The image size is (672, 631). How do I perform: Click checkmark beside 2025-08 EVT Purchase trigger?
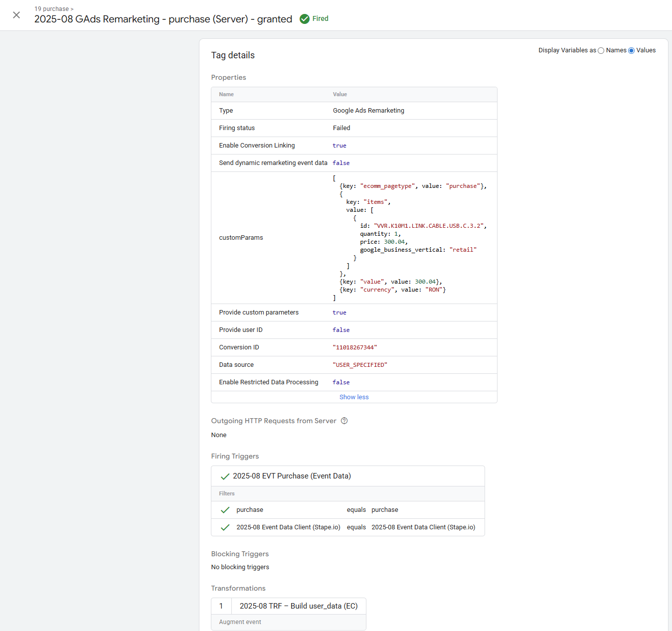click(x=225, y=476)
